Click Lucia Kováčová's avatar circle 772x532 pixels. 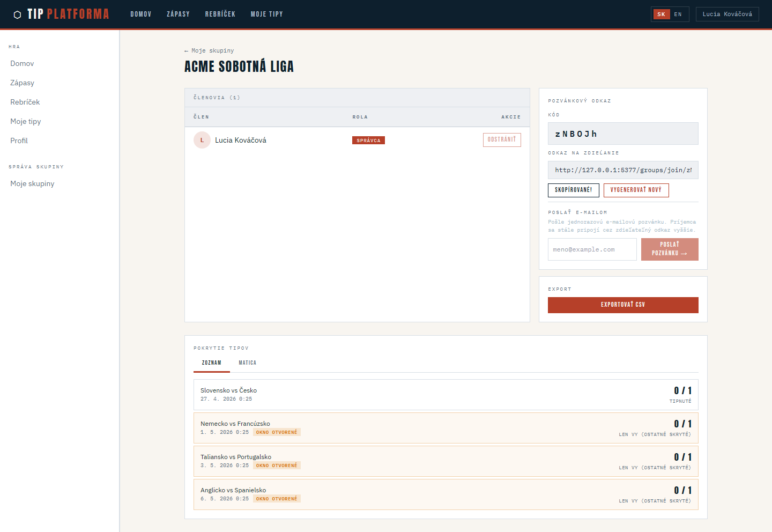click(x=202, y=140)
